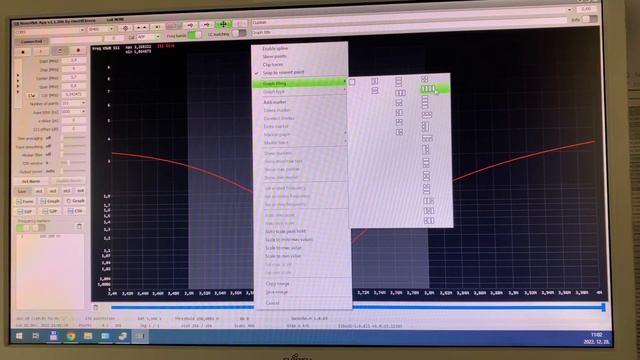Adjust the Time averaging slider

pos(74,138)
